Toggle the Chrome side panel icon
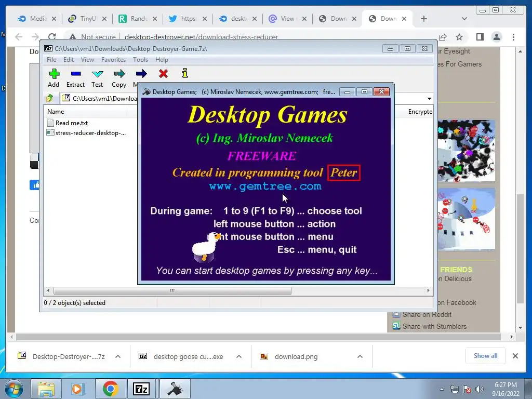Image resolution: width=532 pixels, height=399 pixels. click(480, 37)
